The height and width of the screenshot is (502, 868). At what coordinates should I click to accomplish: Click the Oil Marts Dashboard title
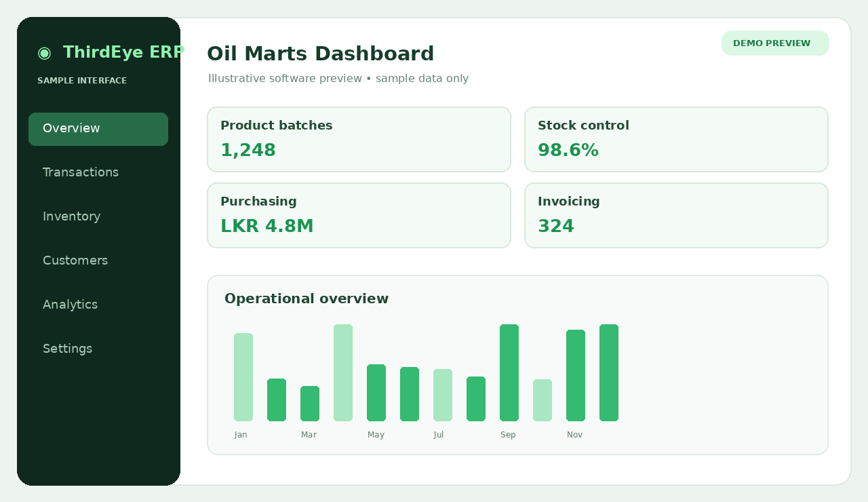click(320, 54)
